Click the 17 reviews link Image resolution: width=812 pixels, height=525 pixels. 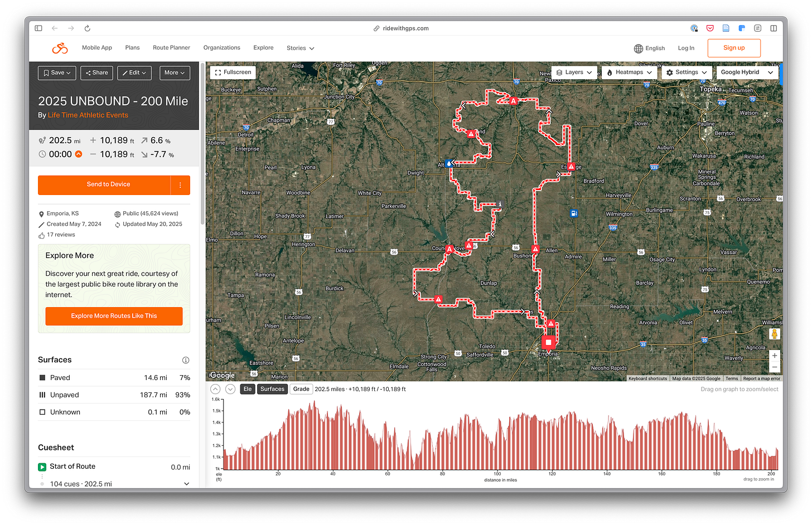click(61, 235)
